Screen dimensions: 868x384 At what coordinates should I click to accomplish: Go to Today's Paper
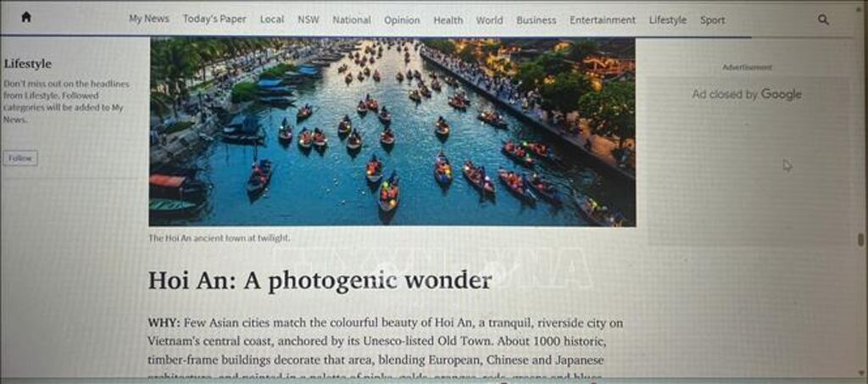pos(214,19)
